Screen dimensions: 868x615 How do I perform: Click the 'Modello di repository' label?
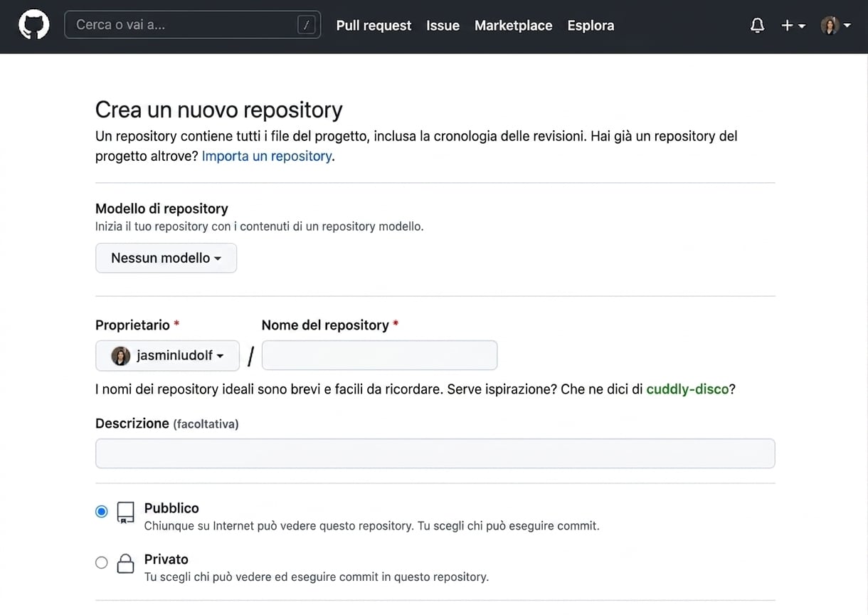coord(162,209)
